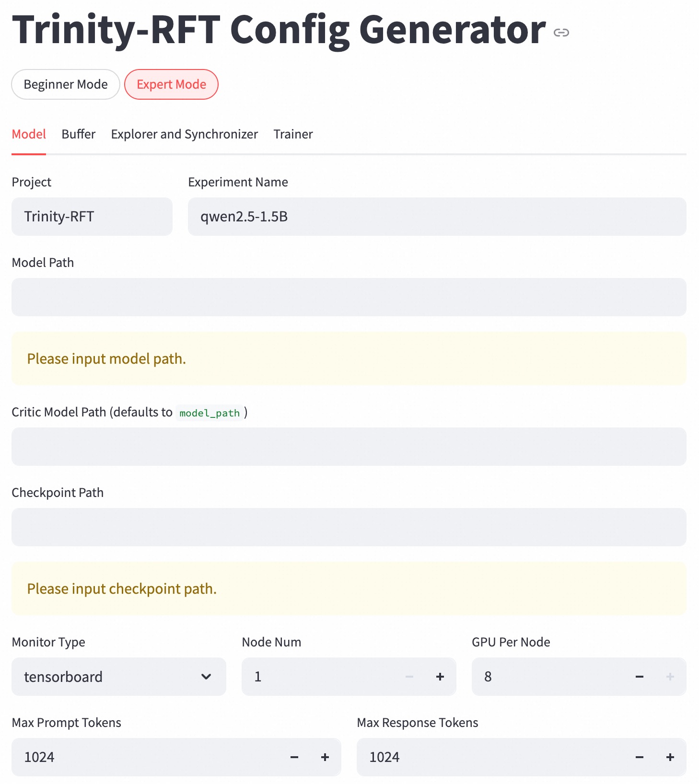Decrease Node Num with minus icon
The image size is (699, 784).
coord(409,677)
